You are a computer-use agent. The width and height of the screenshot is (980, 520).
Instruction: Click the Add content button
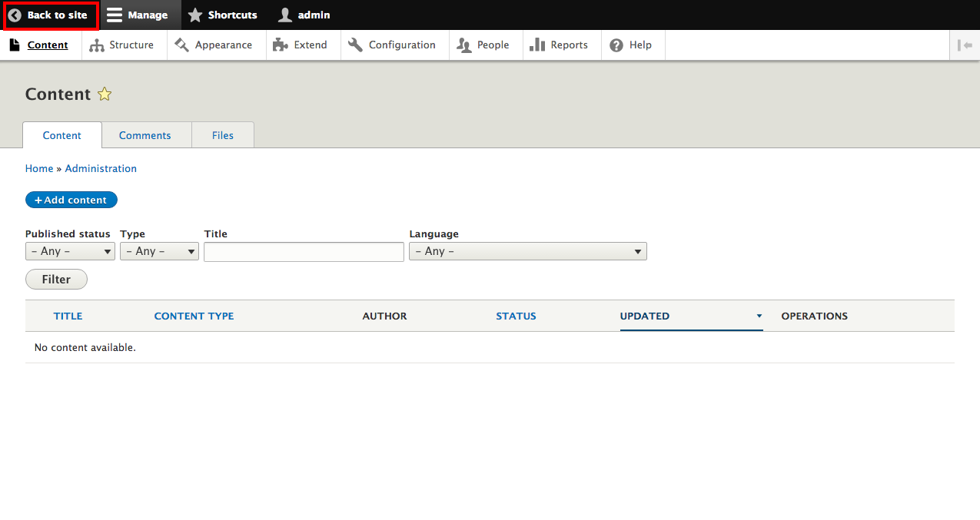pos(71,200)
